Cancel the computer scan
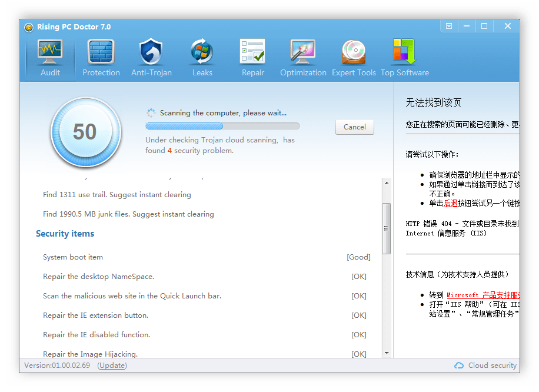 point(354,127)
